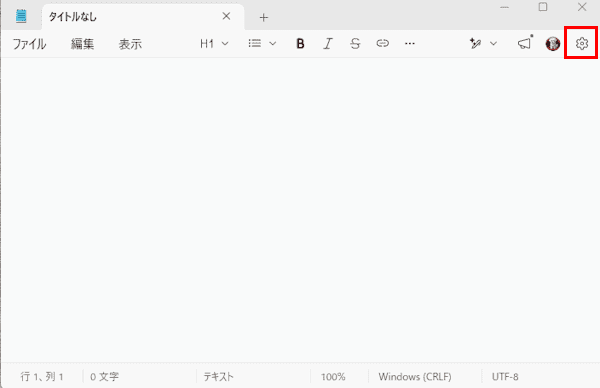Click the AI rewrite pen icon
Viewport: 600px width, 388px height.
pos(475,44)
